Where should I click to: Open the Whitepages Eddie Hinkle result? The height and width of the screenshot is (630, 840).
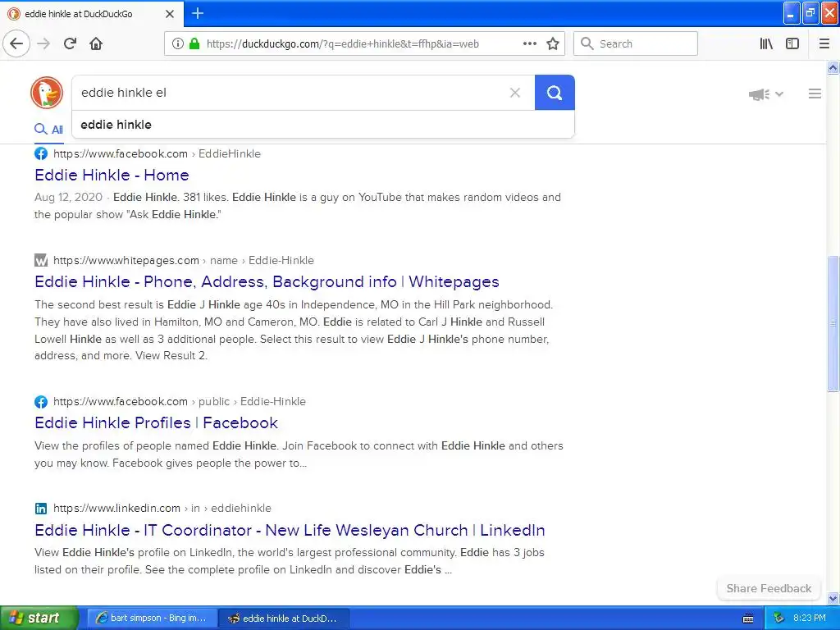click(x=267, y=282)
